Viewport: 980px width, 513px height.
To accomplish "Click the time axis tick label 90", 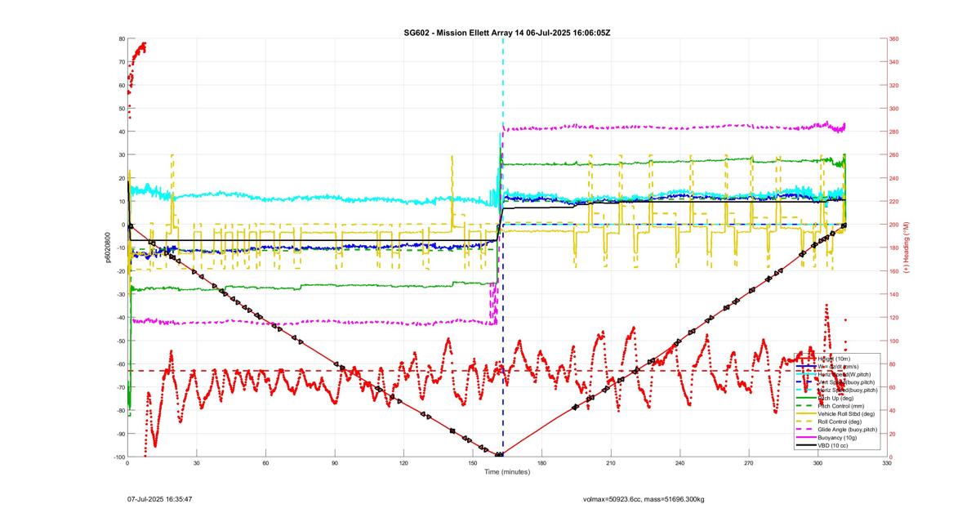I will coord(335,463).
